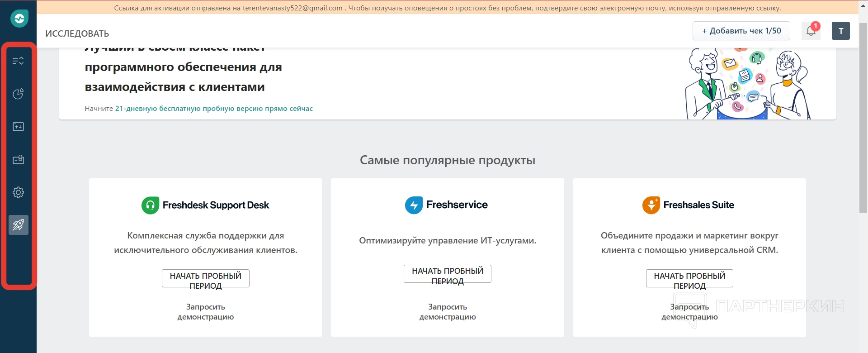Click the Freshping logo in the sidebar
The image size is (868, 353).
coord(19,19)
